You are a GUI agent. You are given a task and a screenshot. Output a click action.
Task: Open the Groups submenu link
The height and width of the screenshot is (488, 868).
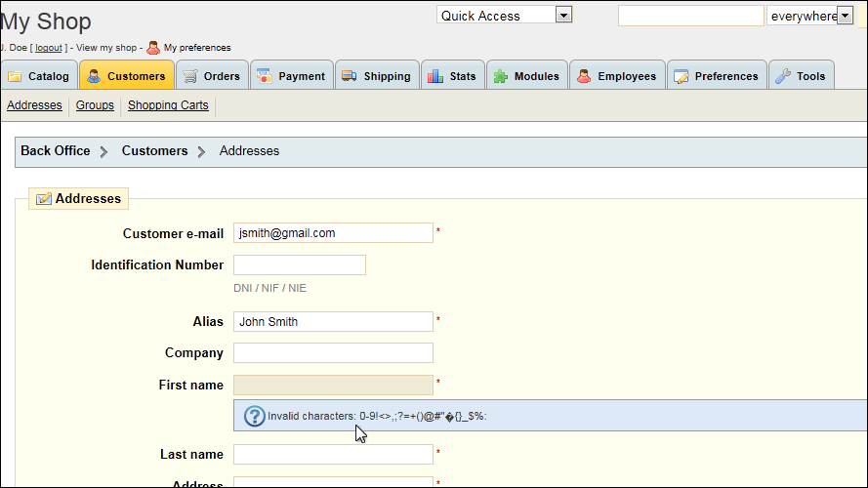click(x=95, y=105)
